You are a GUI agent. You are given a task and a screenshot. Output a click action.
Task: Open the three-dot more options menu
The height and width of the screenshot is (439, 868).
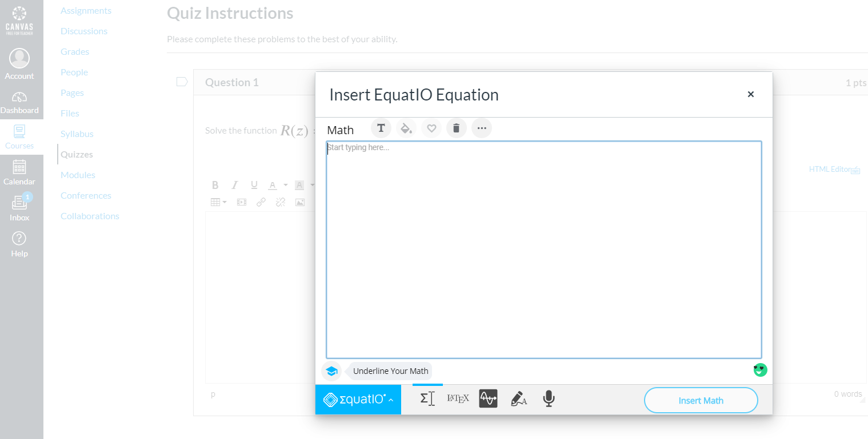[x=481, y=128]
